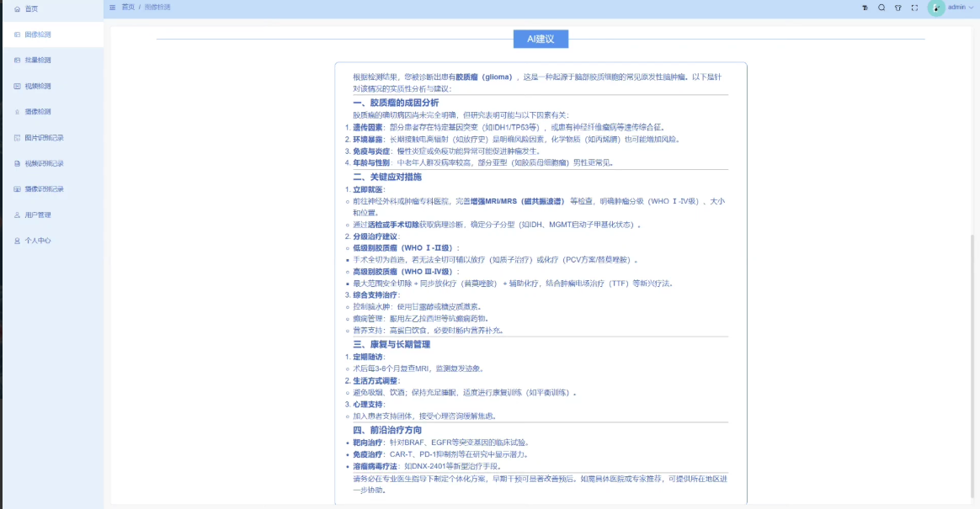Click the AI建议 header button
Image resolution: width=980 pixels, height=509 pixels.
click(x=541, y=39)
